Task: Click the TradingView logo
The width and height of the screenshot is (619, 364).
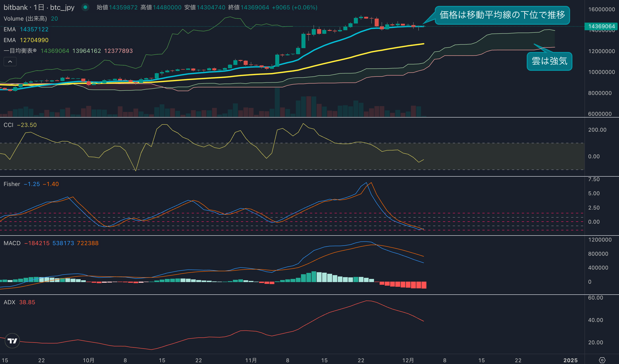Action: point(12,341)
